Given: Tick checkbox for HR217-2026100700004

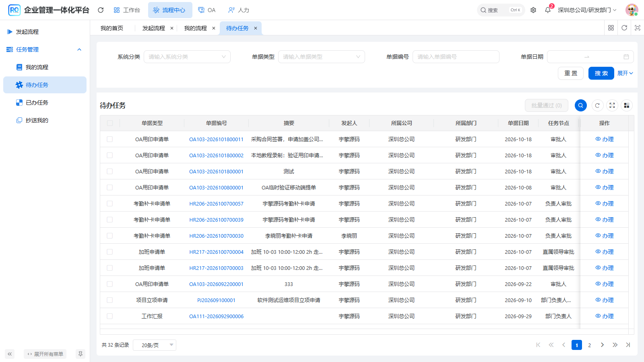Looking at the screenshot, I should (110, 252).
